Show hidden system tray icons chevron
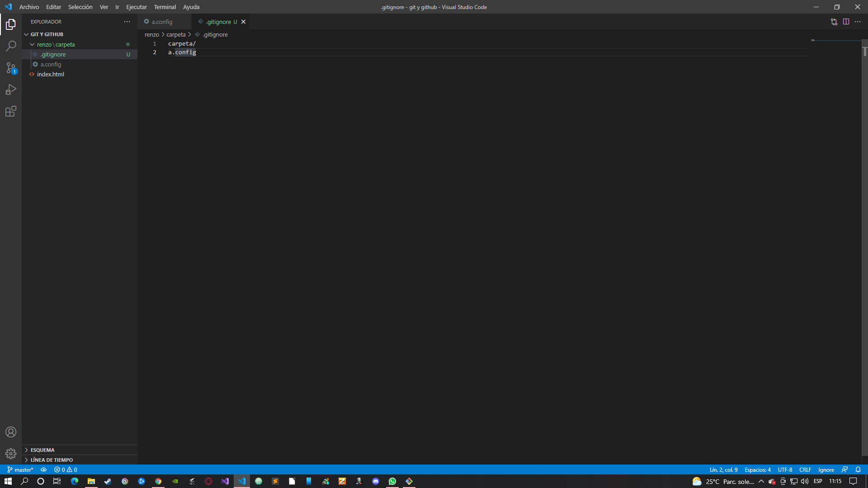The width and height of the screenshot is (868, 488). point(761,481)
